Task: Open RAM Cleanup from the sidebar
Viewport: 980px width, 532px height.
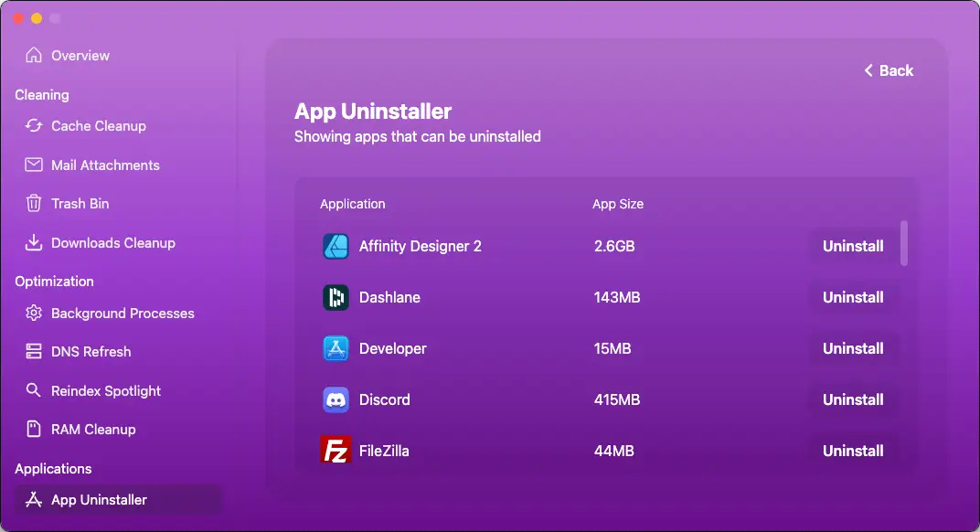Action: 92,430
